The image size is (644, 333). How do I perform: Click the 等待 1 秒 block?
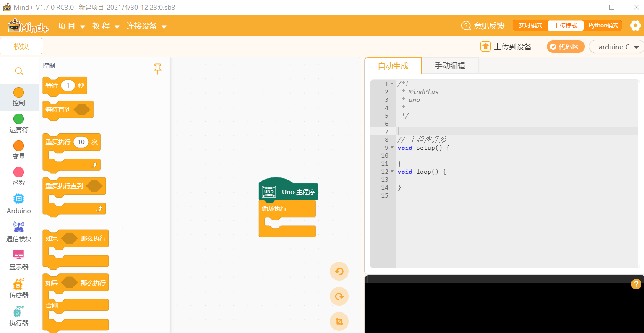click(65, 86)
